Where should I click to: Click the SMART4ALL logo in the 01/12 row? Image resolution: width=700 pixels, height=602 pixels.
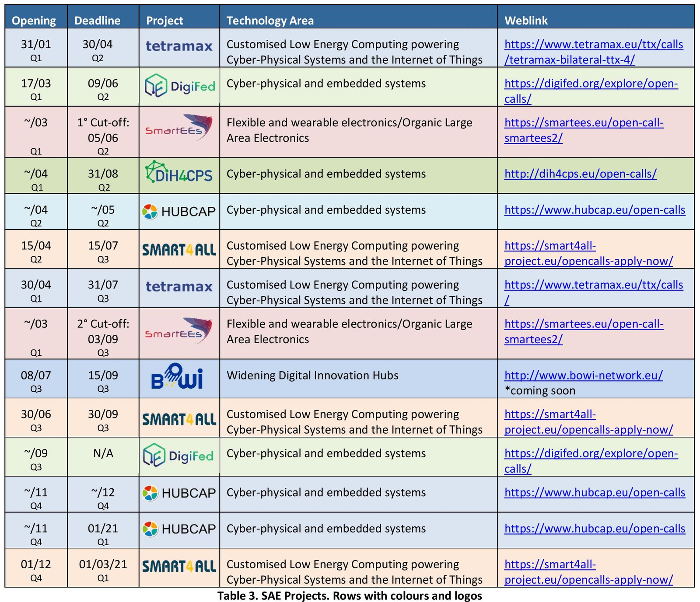pyautogui.click(x=179, y=566)
